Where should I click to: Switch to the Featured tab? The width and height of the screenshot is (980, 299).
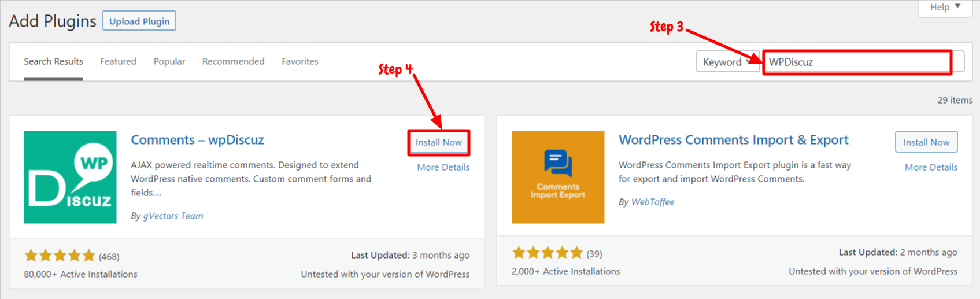[x=118, y=61]
